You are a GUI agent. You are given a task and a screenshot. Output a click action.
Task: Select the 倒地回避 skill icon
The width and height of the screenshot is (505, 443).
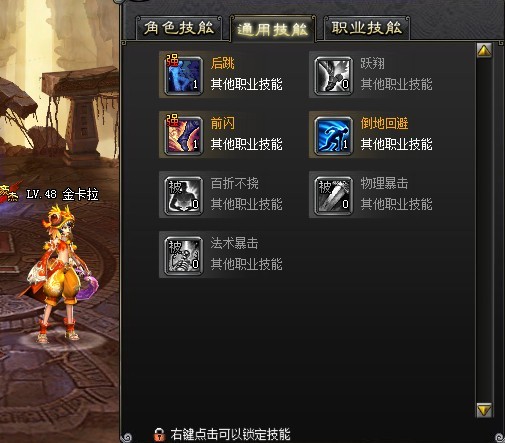[x=333, y=136]
